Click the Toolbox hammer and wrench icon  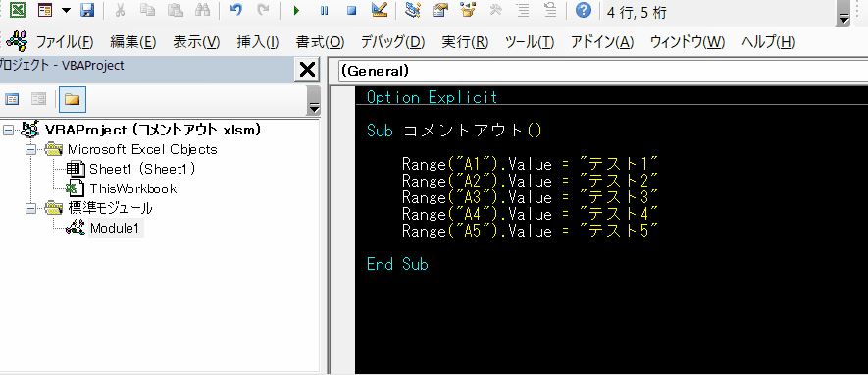coord(495,10)
